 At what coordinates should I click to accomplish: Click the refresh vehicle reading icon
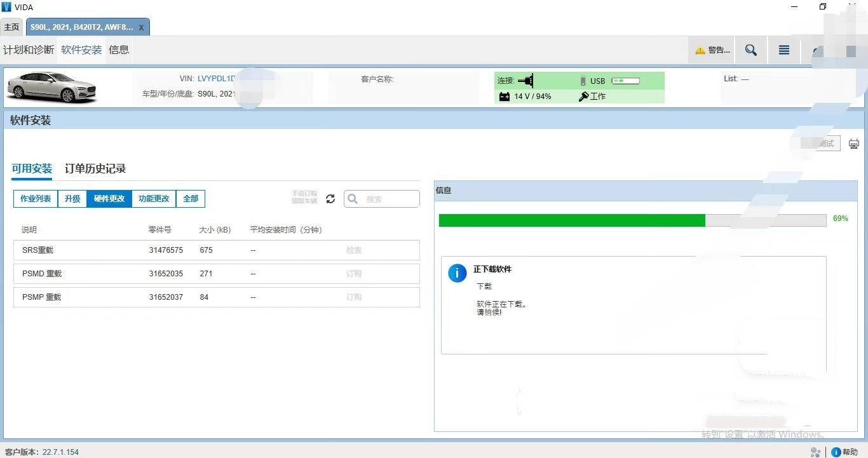click(330, 199)
